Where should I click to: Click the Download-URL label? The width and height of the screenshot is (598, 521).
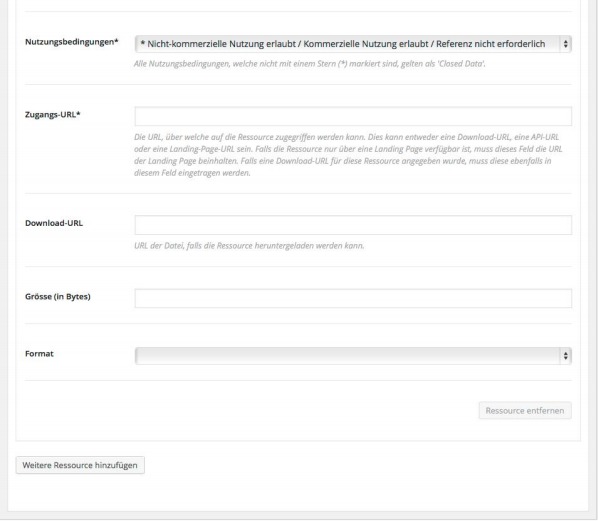tap(54, 223)
